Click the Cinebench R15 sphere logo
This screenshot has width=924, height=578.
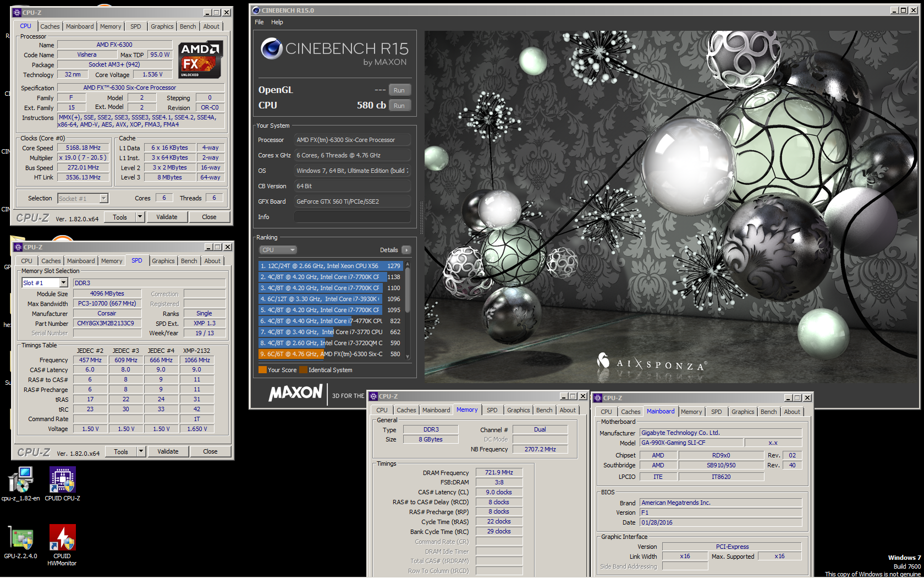pos(272,48)
